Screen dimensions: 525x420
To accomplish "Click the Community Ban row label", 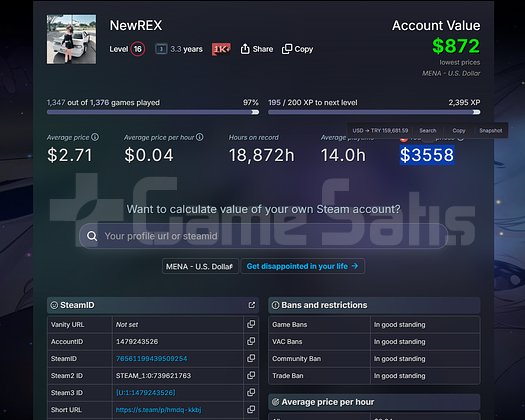I will [x=296, y=359].
